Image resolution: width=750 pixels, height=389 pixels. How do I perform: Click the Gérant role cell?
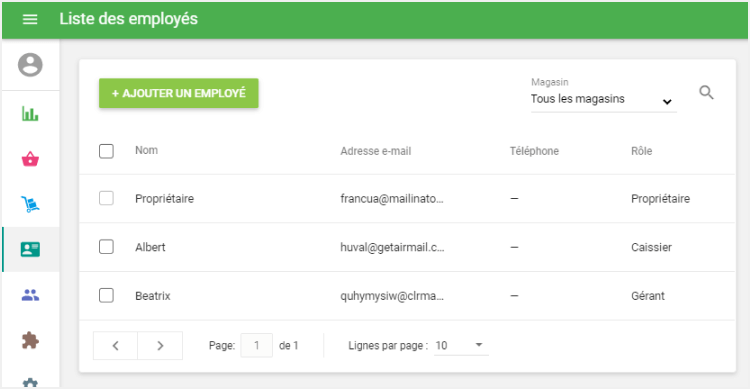tap(648, 296)
